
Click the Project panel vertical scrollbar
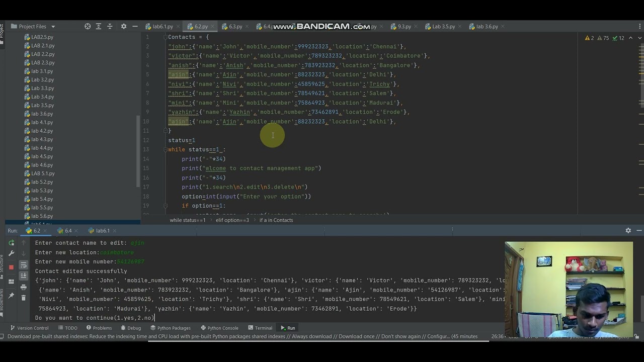pos(138,151)
